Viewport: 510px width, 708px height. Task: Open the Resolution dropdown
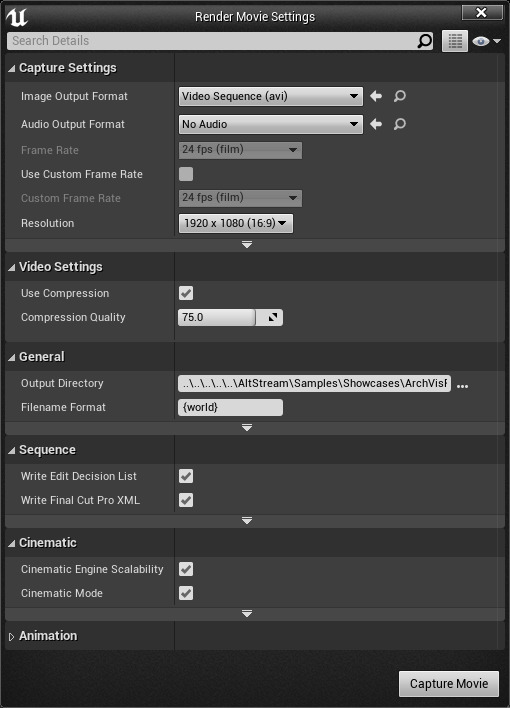(x=236, y=223)
